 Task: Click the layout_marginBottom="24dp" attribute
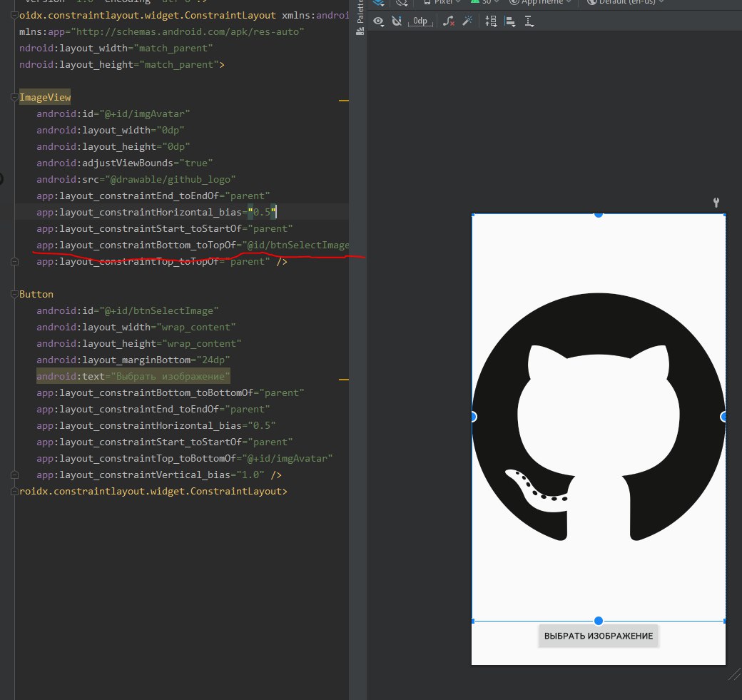point(133,360)
